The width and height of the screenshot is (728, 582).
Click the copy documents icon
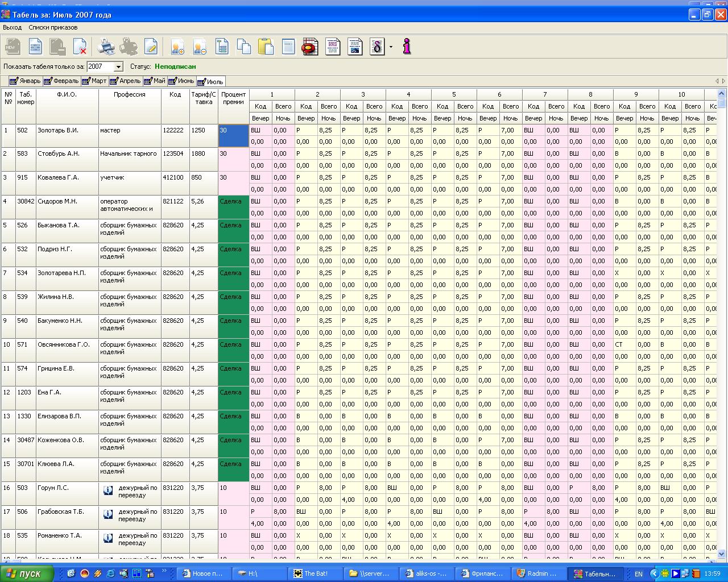(x=244, y=47)
